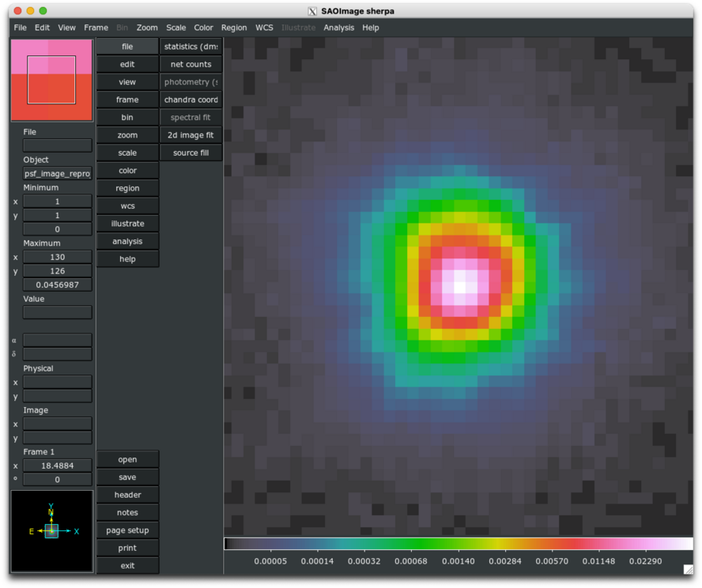The height and width of the screenshot is (588, 702).
Task: Open the File menu in menu bar
Action: 21,28
